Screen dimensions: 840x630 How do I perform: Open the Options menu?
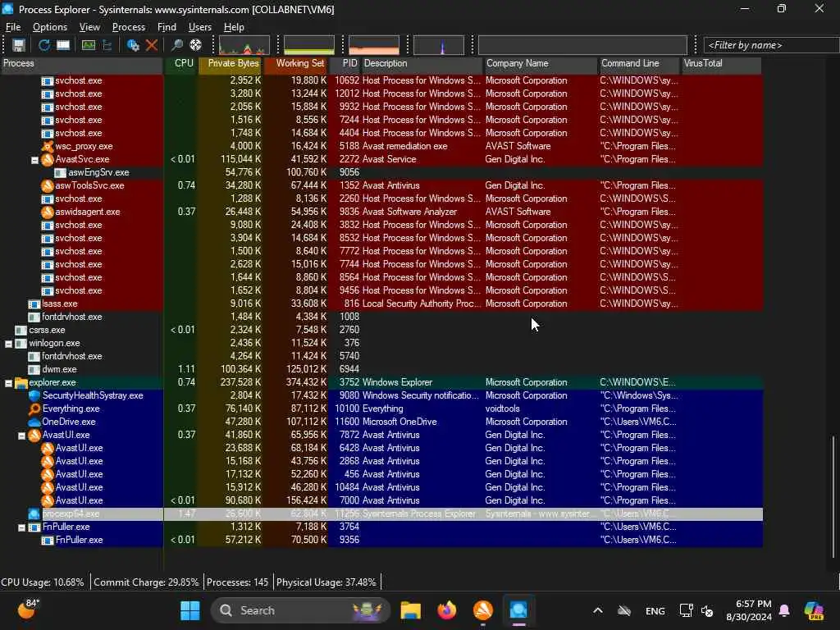coord(50,27)
